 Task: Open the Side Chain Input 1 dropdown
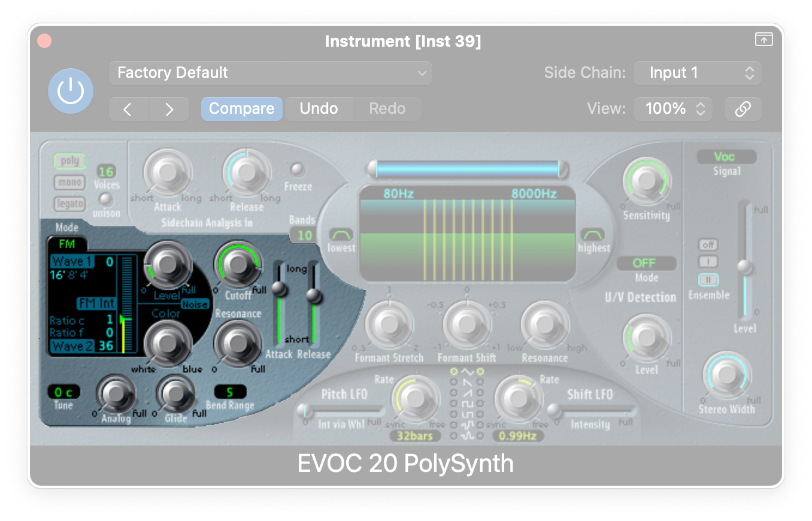click(698, 73)
